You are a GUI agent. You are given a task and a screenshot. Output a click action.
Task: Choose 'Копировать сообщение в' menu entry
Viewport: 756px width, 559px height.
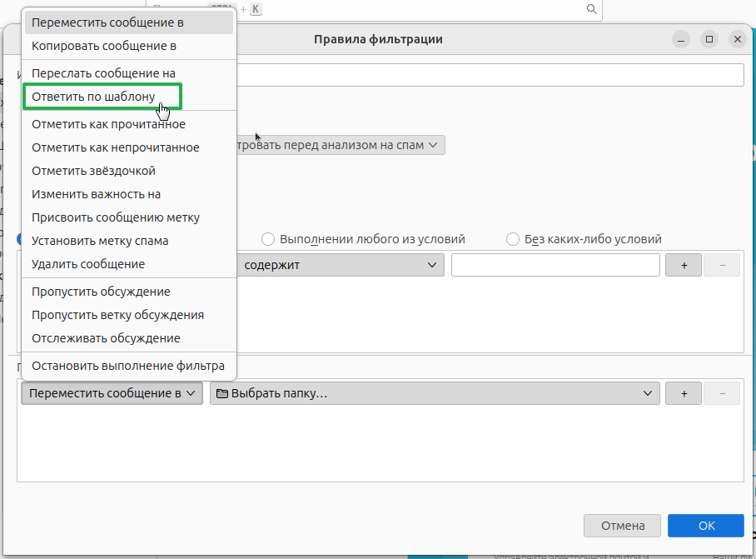tap(104, 46)
